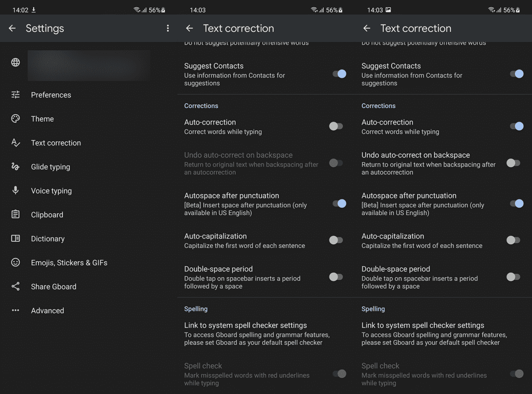Select the Glide typing icon

tap(15, 167)
